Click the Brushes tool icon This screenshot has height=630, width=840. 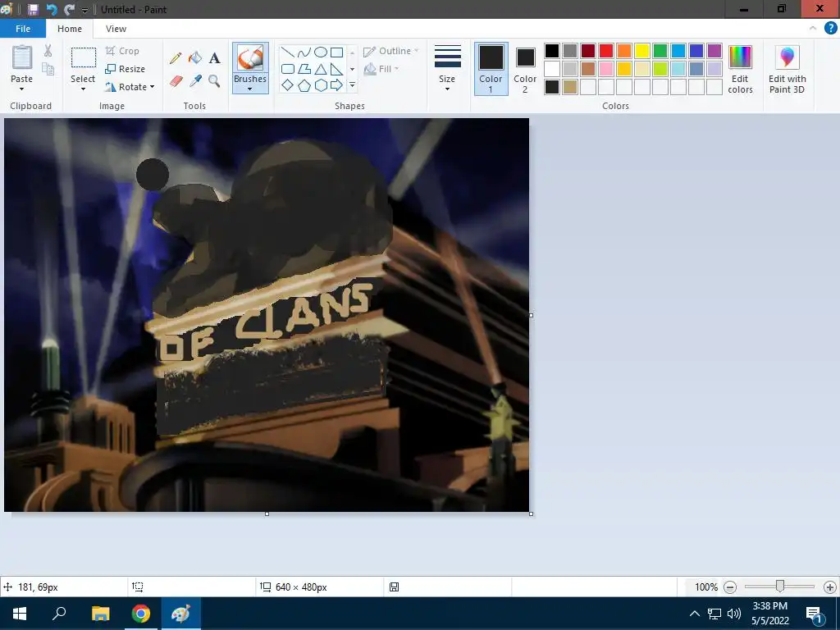click(x=249, y=57)
